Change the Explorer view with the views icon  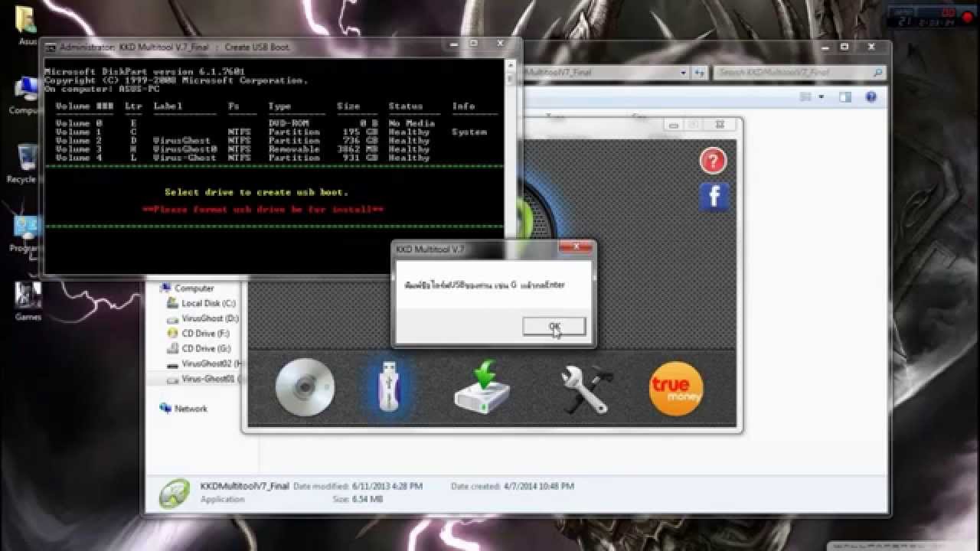[805, 97]
